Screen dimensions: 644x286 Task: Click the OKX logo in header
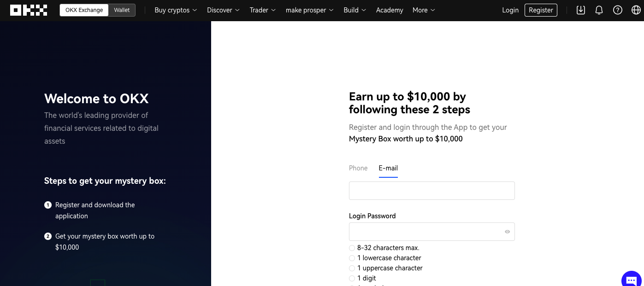point(29,10)
